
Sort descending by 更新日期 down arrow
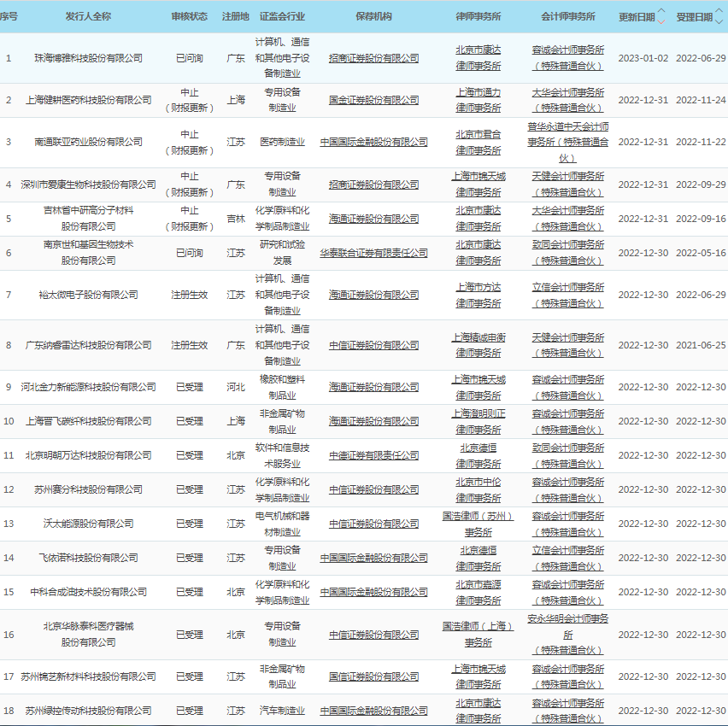663,20
